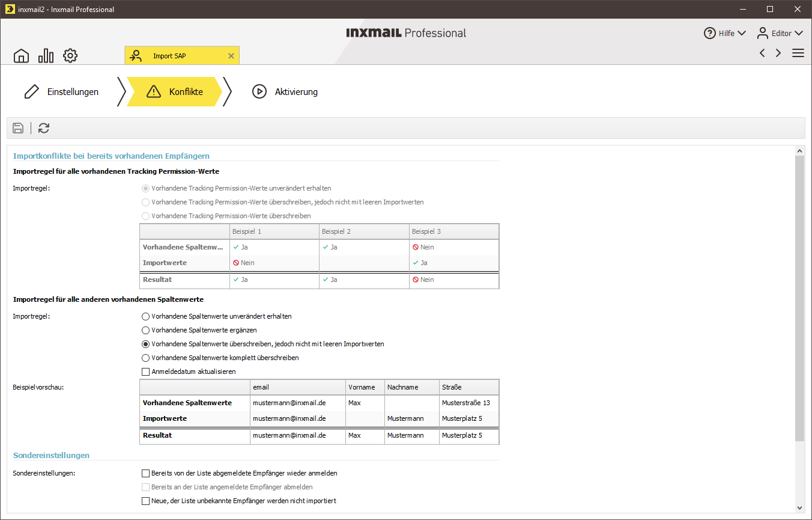Enable Anmeldedatum aktualisieren checkbox
812x520 pixels.
145,372
